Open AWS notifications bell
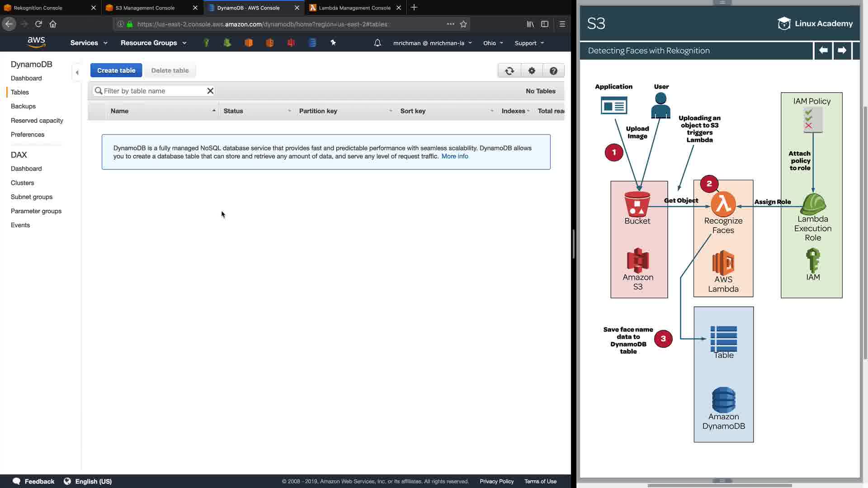868x488 pixels. tap(377, 43)
